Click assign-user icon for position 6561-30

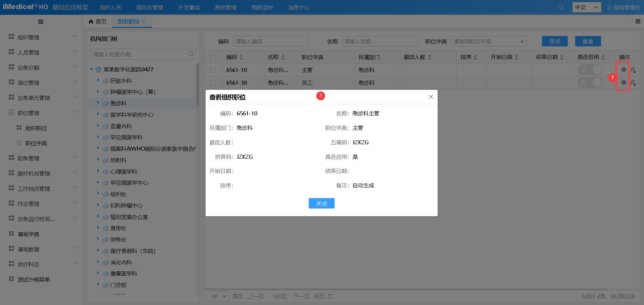[x=633, y=83]
